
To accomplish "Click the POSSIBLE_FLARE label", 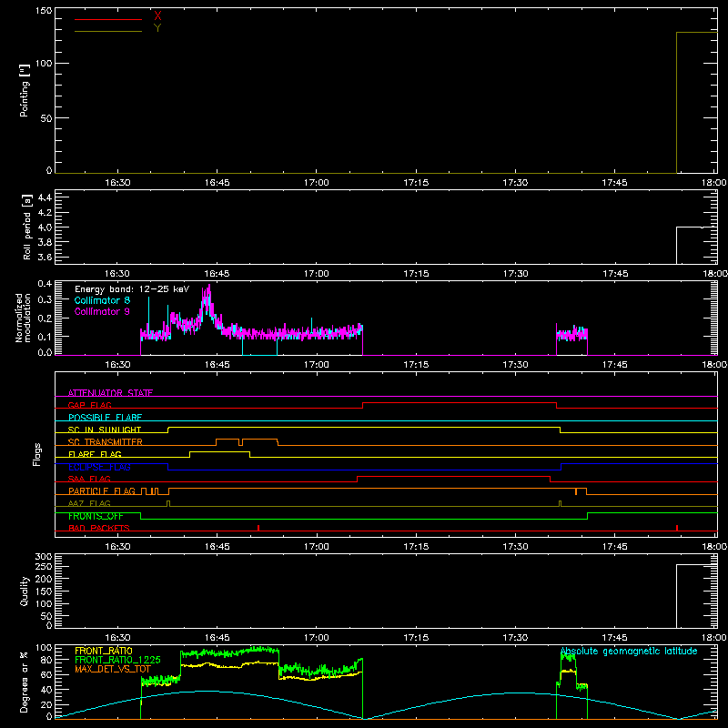I will [x=105, y=417].
